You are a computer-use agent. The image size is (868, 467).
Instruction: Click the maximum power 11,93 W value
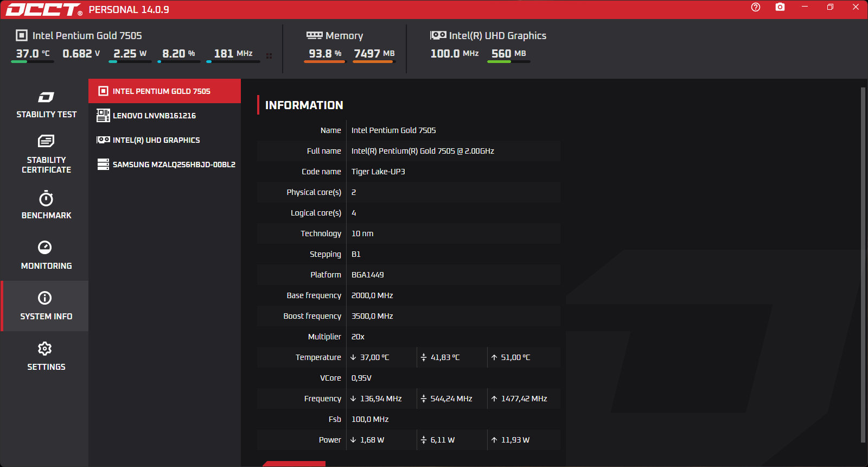[x=515, y=440]
